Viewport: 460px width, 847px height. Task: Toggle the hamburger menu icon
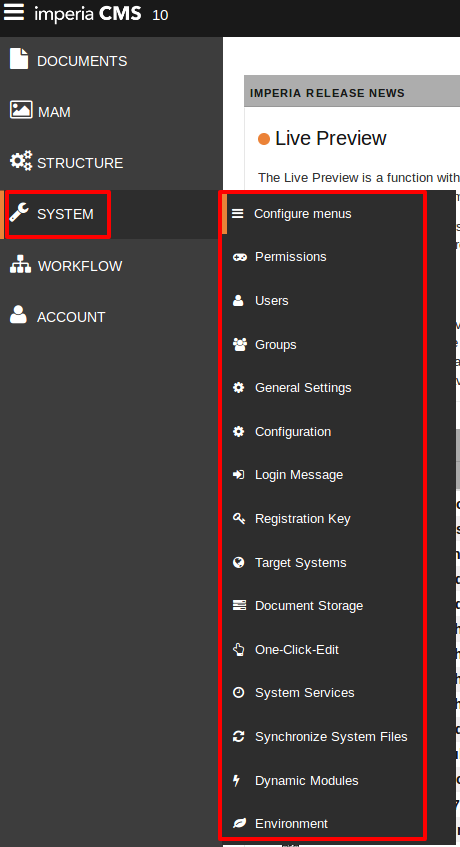(x=14, y=12)
